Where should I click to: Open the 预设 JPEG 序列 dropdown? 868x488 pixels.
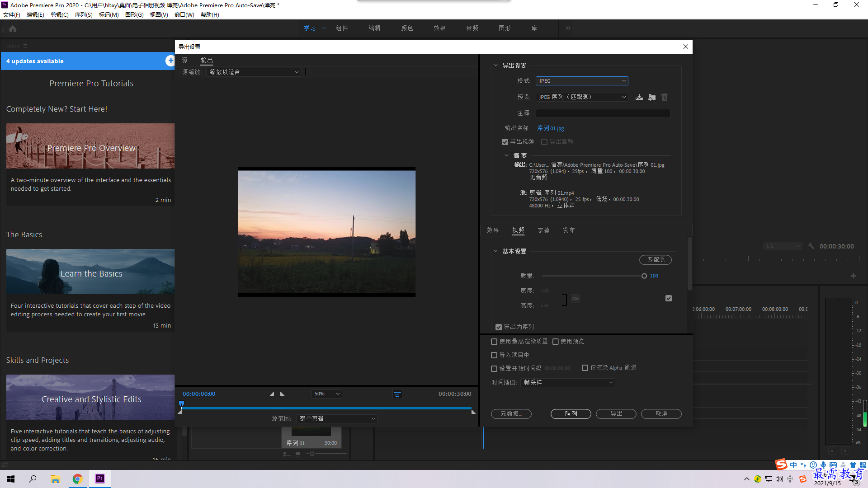pyautogui.click(x=582, y=97)
